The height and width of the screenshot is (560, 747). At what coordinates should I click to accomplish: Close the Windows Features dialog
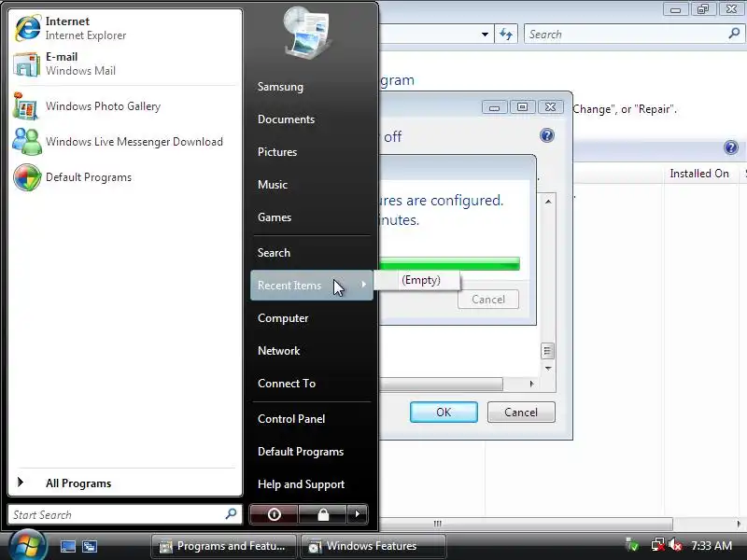(550, 107)
